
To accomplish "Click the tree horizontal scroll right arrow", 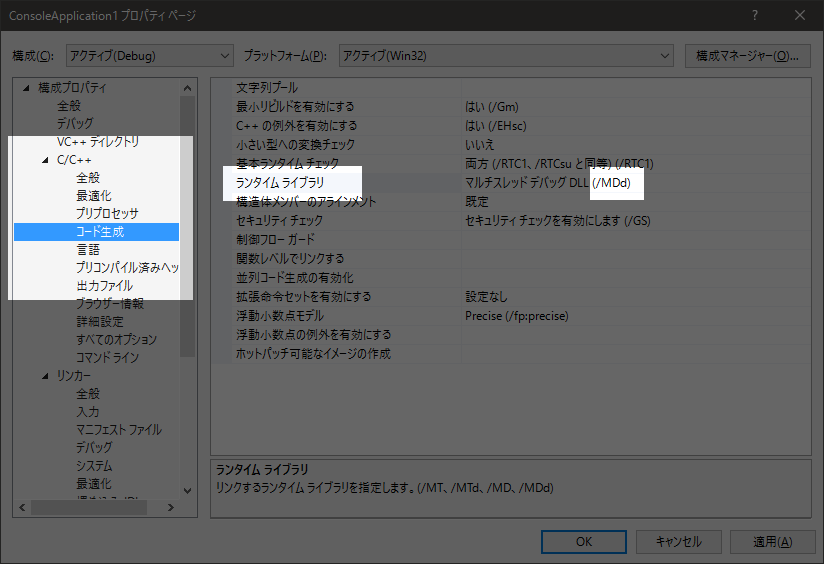I will point(171,508).
